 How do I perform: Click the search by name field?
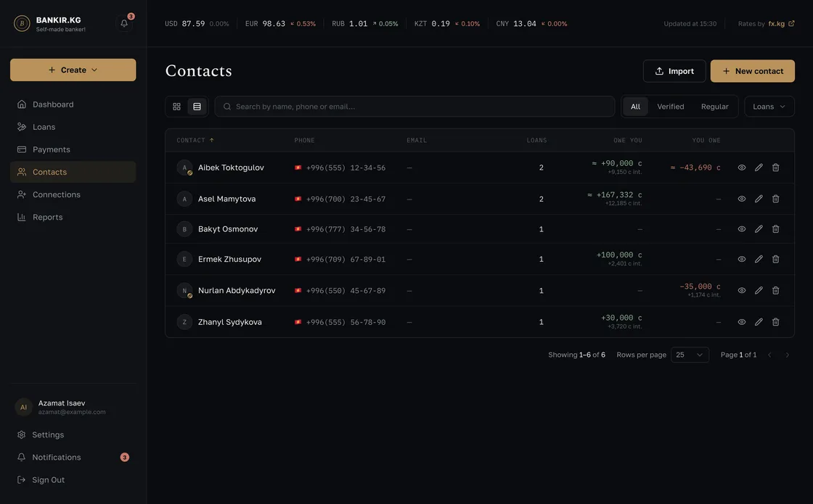point(414,106)
